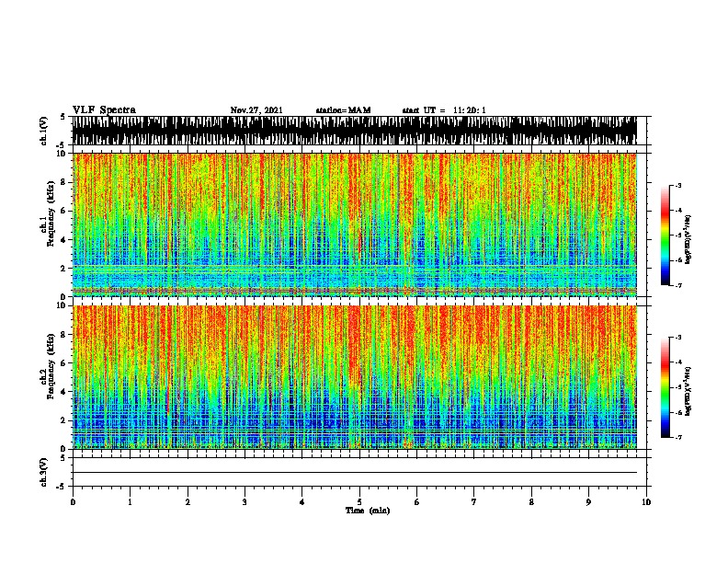Screen dimensions: 728x563
Task: Click inside the ch.1 frequency spectrogram panel
Action: tap(354, 224)
